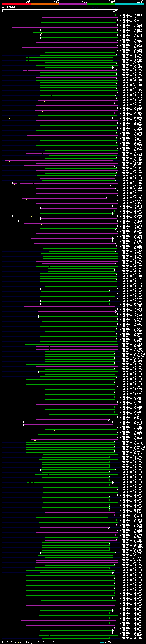
Task: Click the UniRef100_C4M3D1 entry
Action: [131, 113]
